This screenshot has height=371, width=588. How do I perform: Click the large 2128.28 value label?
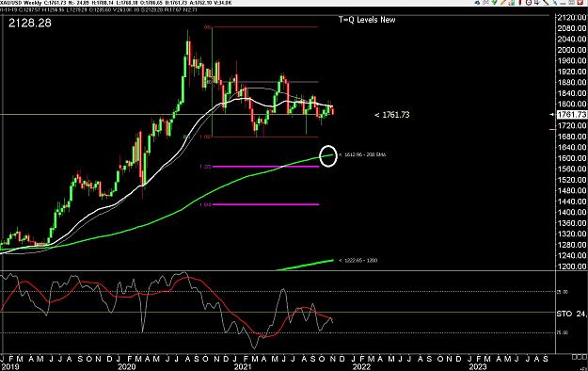30,23
